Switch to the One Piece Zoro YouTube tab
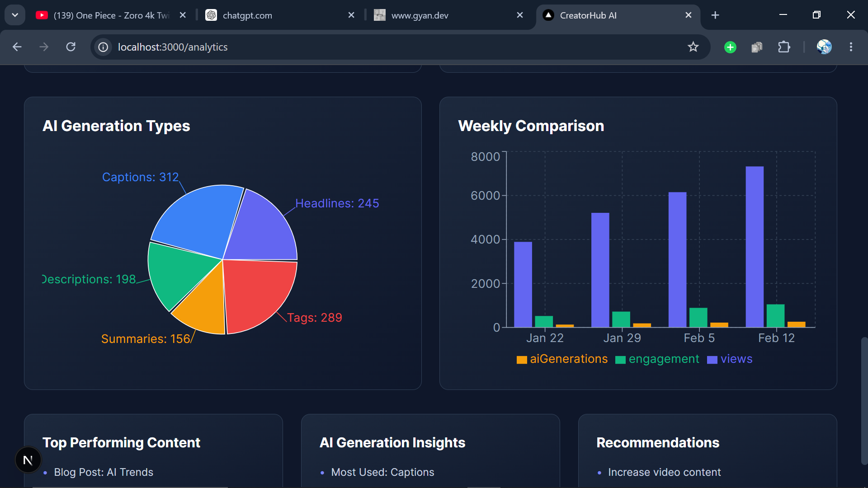This screenshot has height=488, width=868. coord(111,15)
